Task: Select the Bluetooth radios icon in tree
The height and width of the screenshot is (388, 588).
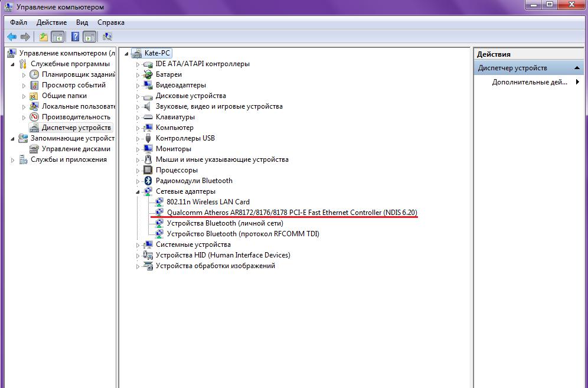Action: [x=148, y=181]
